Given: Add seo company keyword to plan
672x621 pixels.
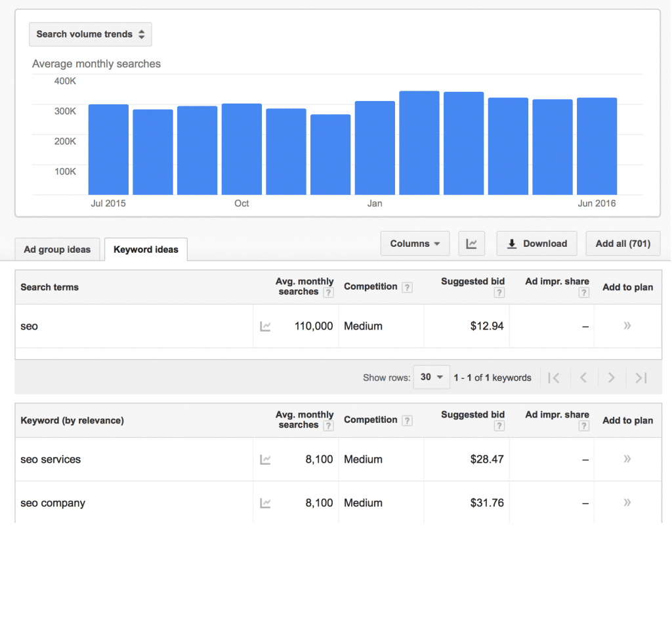Looking at the screenshot, I should click(627, 503).
